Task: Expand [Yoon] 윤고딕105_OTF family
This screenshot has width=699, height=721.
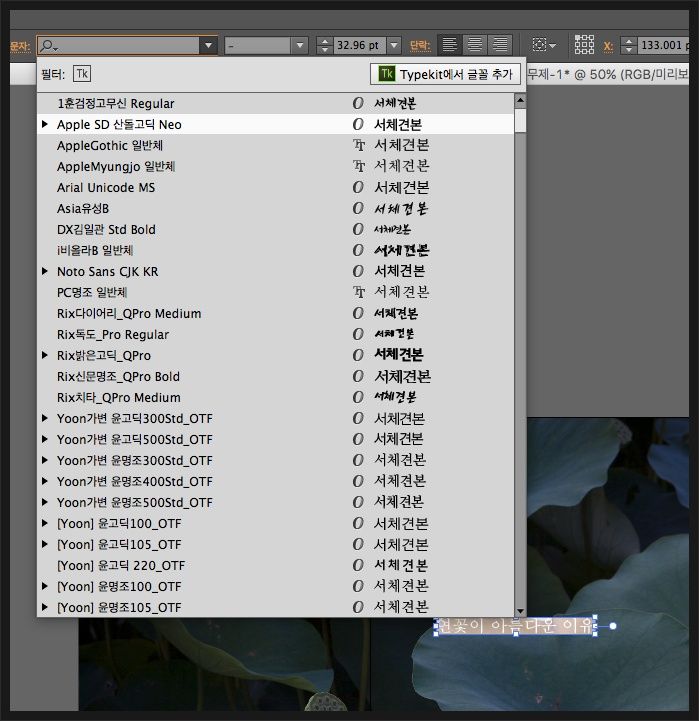Action: [45, 544]
